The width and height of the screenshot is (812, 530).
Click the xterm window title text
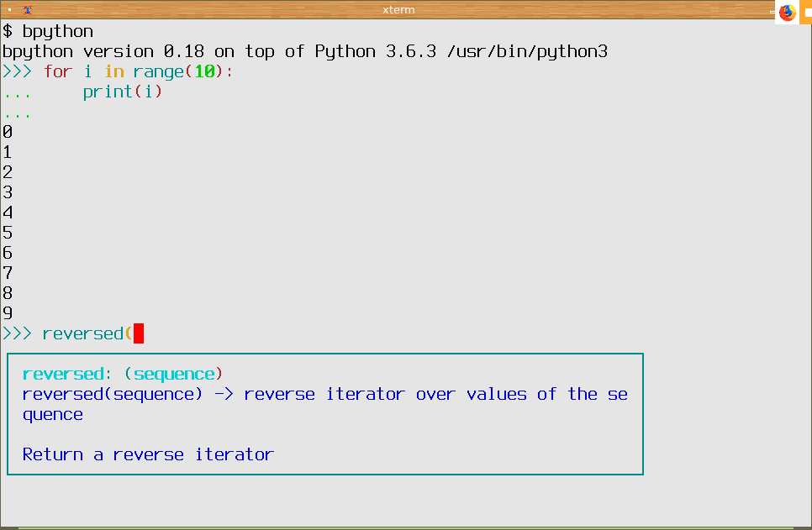tap(398, 10)
